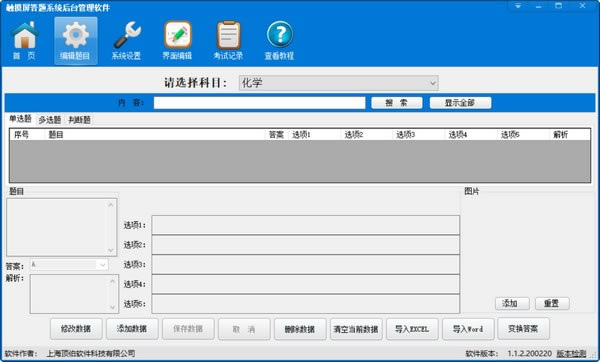Click the 导入EXCEL button
This screenshot has height=362, width=600.
coord(412,329)
